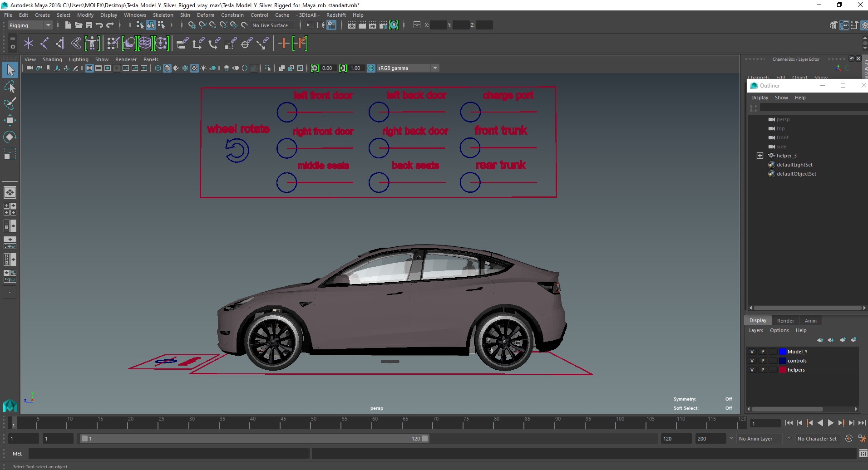Screen dimensions: 868x470
Task: Pick the Paint Selection tool
Action: [x=10, y=103]
